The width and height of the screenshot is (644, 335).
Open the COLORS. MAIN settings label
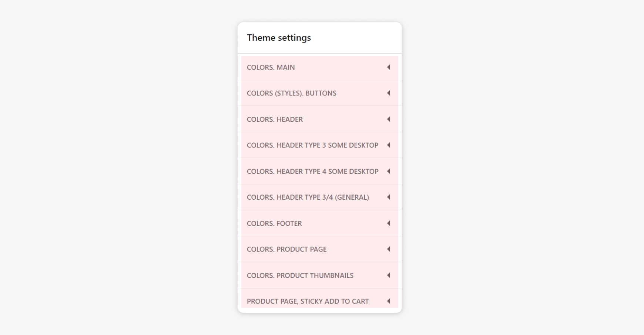271,67
